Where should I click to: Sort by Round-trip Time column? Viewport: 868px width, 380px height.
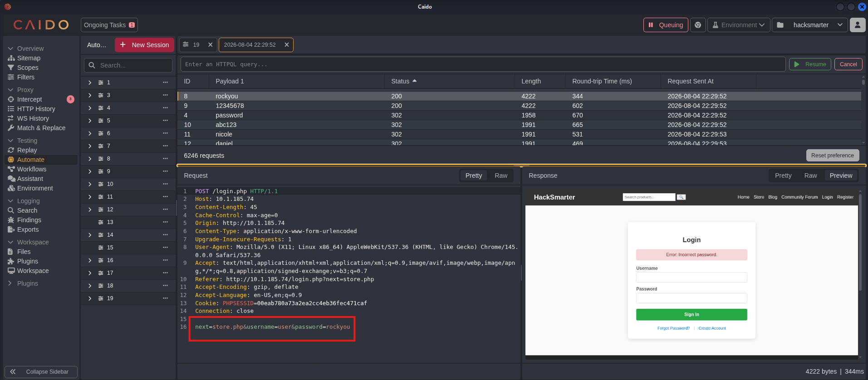[x=602, y=81]
